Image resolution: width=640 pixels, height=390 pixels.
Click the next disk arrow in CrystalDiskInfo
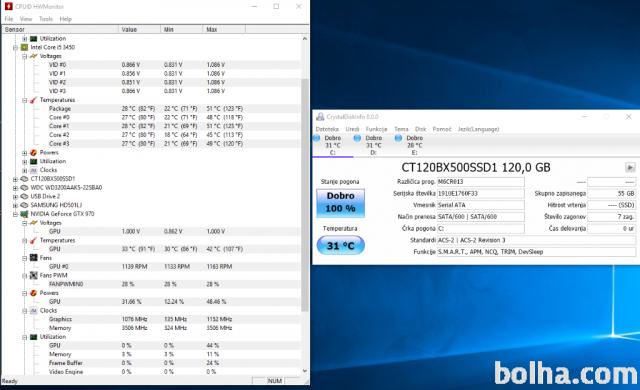click(630, 167)
